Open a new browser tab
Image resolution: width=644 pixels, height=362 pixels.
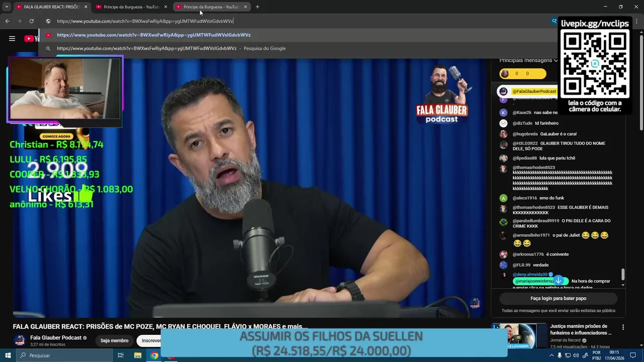258,7
